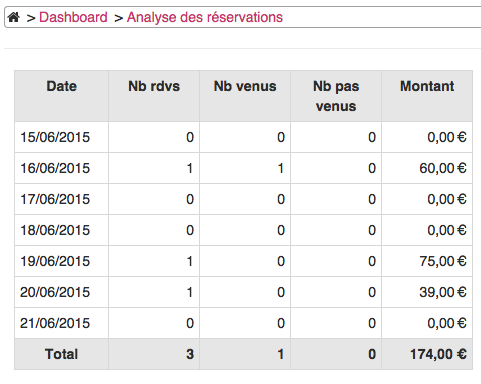The width and height of the screenshot is (481, 384).
Task: Click Montant value for 15/06/2015
Action: point(427,137)
